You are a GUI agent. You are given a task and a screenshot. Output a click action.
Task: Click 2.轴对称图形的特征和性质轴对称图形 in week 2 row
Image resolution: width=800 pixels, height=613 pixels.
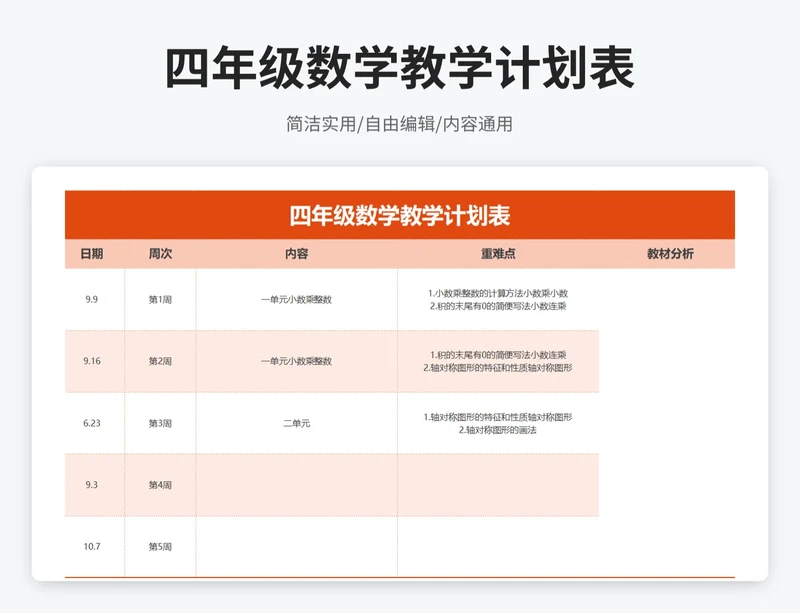[498, 367]
